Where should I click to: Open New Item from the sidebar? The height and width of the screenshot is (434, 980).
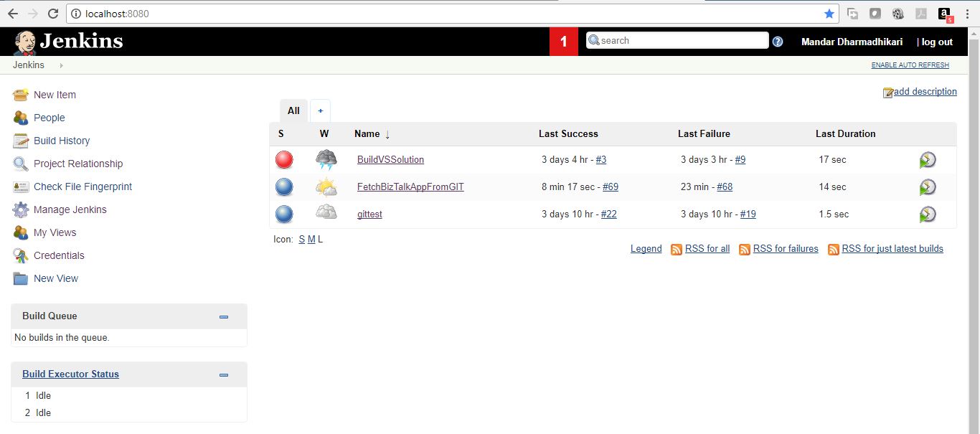pyautogui.click(x=55, y=95)
